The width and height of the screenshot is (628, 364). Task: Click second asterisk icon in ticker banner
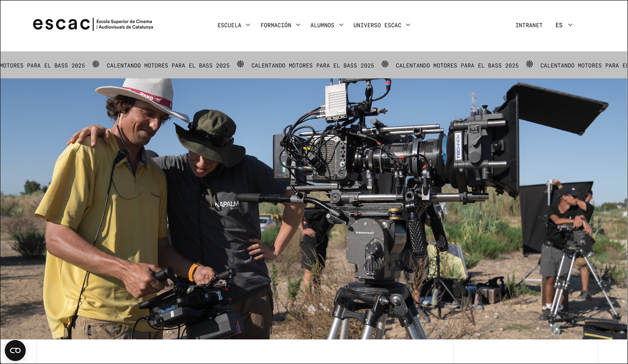(x=240, y=64)
